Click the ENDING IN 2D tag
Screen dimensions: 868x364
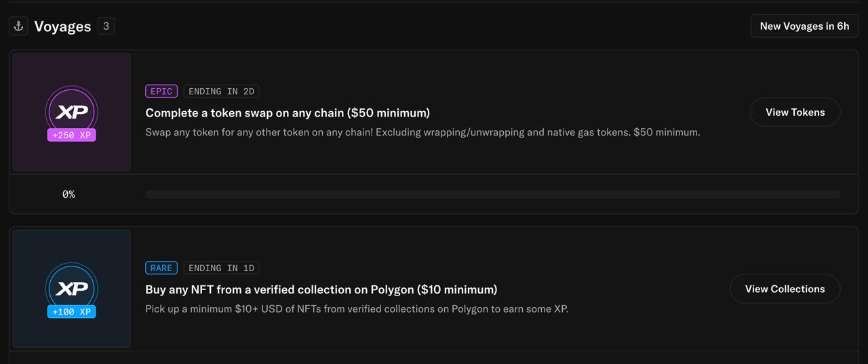tap(221, 91)
